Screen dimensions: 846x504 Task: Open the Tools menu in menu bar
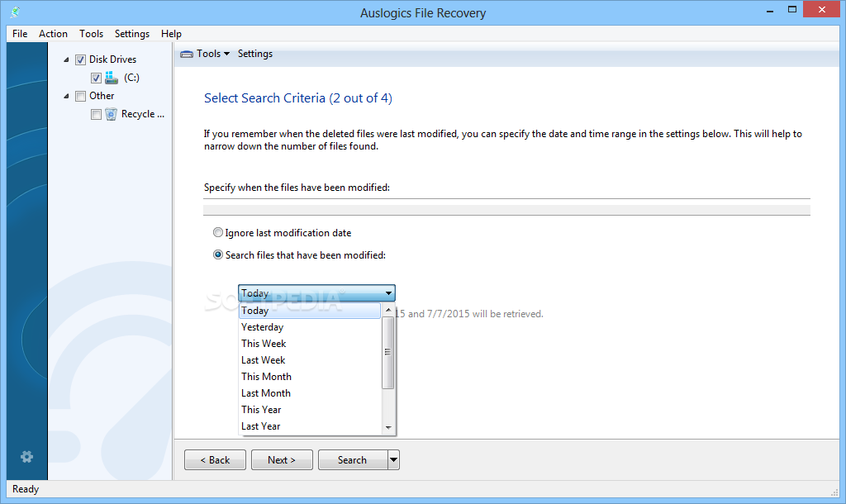[91, 33]
